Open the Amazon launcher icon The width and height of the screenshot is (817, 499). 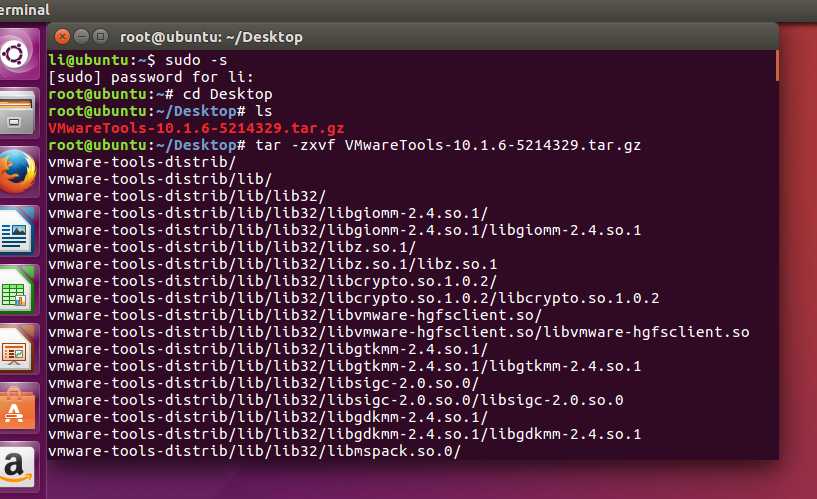tap(17, 467)
